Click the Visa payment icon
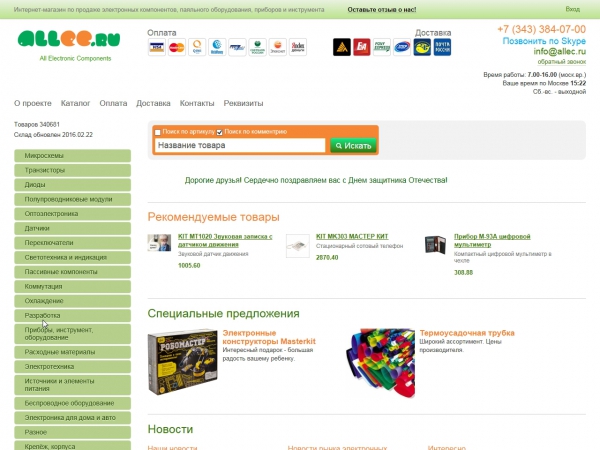Screen dimensions: 600x450 point(157,47)
